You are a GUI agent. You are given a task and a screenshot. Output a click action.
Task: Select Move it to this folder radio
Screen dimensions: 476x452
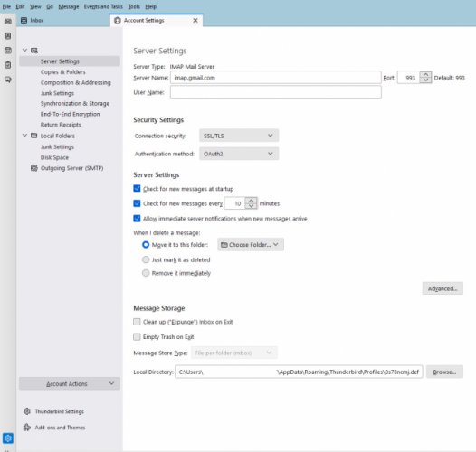tap(146, 244)
